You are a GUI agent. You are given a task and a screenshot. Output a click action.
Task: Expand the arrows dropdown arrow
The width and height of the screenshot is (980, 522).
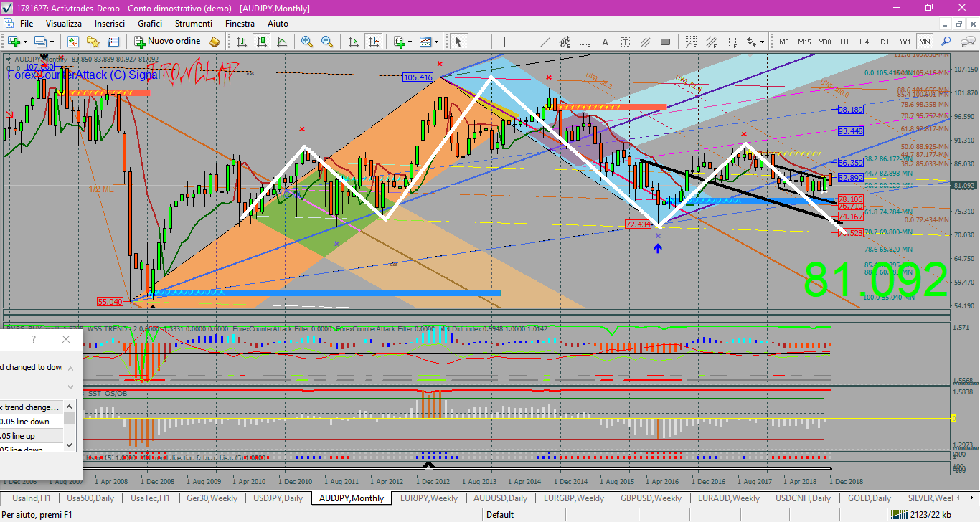click(762, 42)
